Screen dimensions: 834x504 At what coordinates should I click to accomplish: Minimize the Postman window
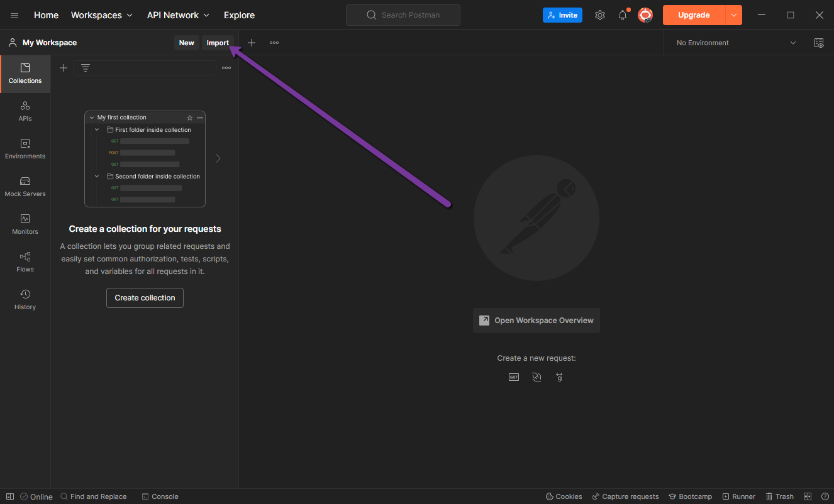coord(762,15)
